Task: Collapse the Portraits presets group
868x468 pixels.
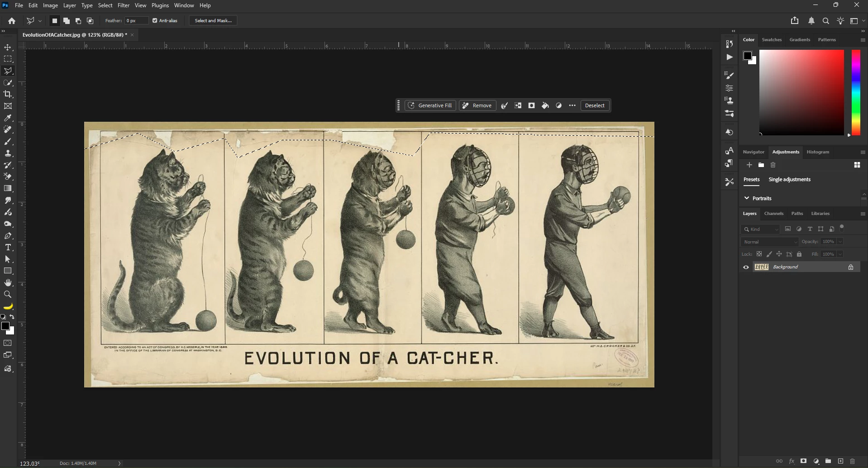Action: pyautogui.click(x=747, y=198)
